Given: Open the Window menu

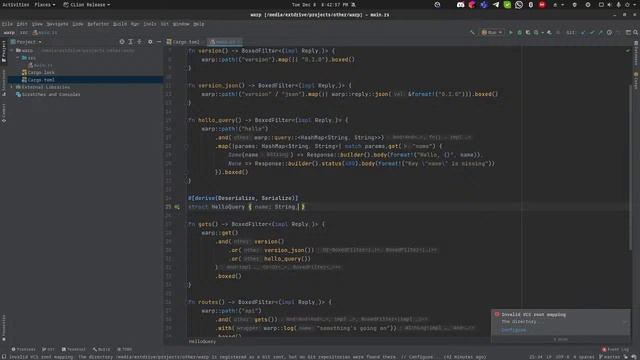Looking at the screenshot, I should click(x=181, y=24).
